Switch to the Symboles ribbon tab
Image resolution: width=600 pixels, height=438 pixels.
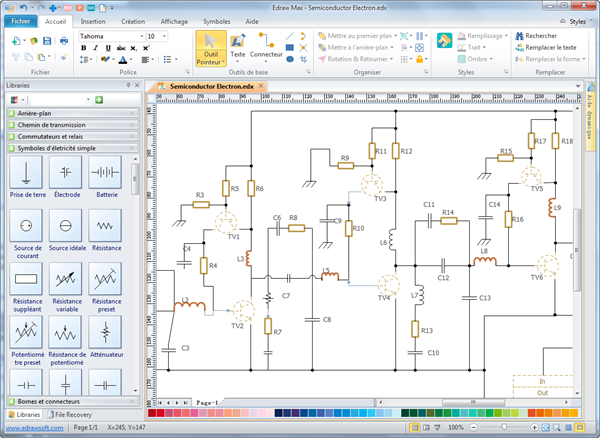coord(217,21)
